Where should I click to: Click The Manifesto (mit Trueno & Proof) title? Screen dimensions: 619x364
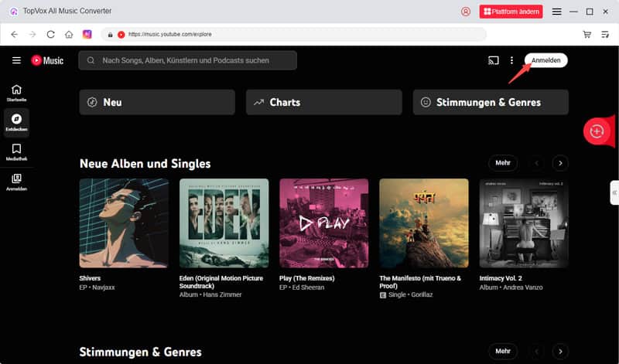420,282
